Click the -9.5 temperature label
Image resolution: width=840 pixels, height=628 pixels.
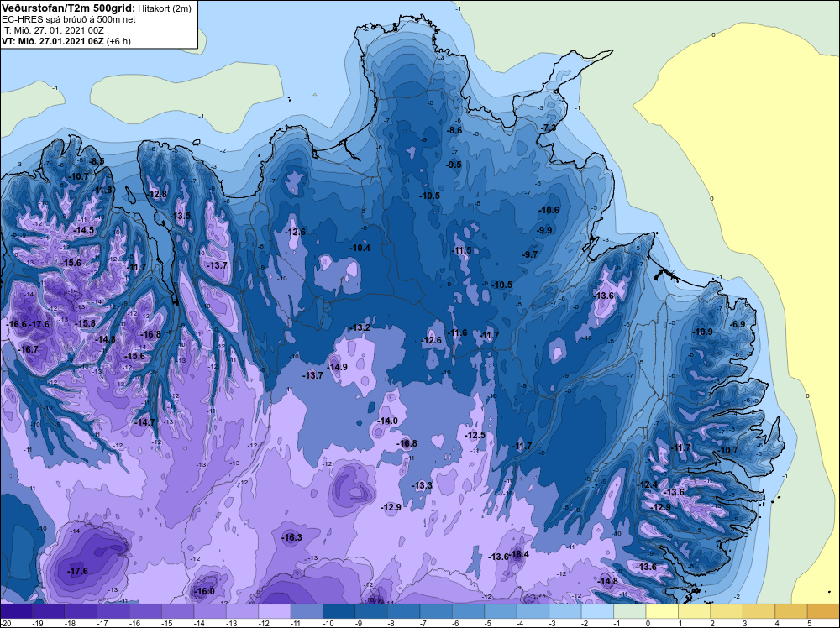pyautogui.click(x=454, y=165)
